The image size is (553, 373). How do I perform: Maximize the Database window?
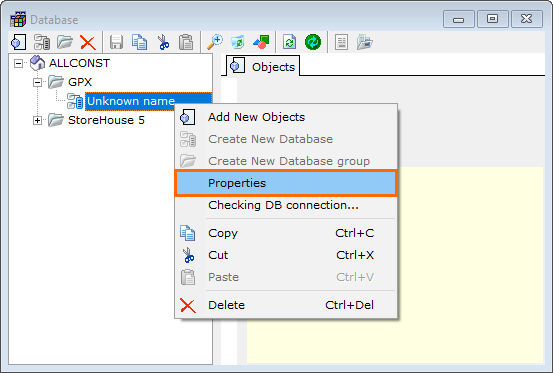pyautogui.click(x=492, y=19)
